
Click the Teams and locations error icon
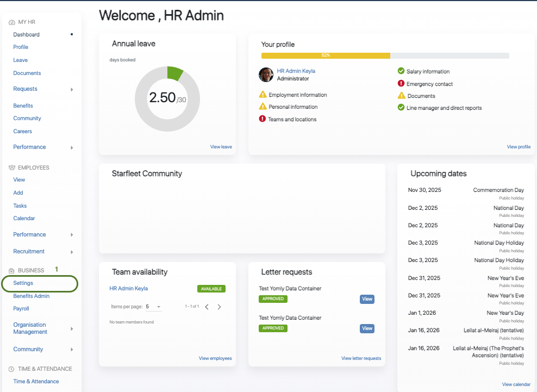(x=263, y=119)
